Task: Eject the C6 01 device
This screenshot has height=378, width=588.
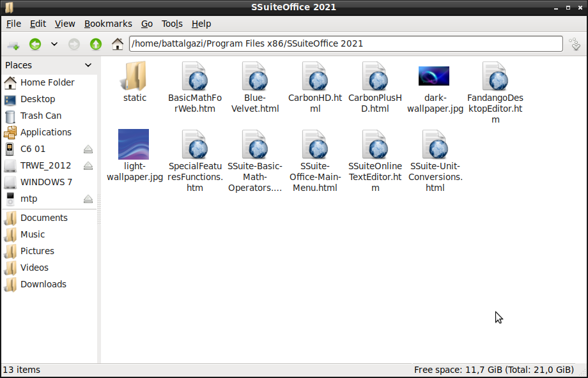Action: [x=88, y=149]
